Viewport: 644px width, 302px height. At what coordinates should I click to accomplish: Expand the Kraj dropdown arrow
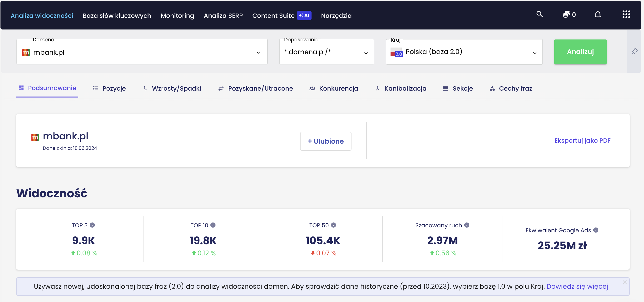click(x=535, y=53)
